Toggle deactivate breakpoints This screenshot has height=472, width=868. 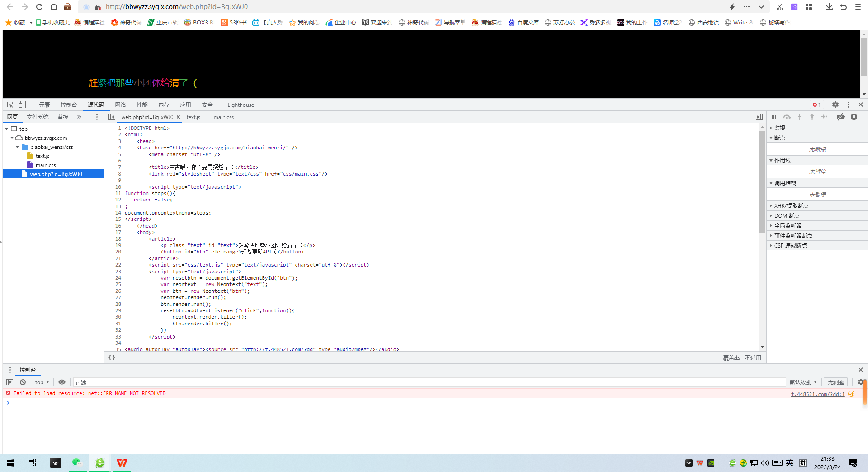[841, 117]
